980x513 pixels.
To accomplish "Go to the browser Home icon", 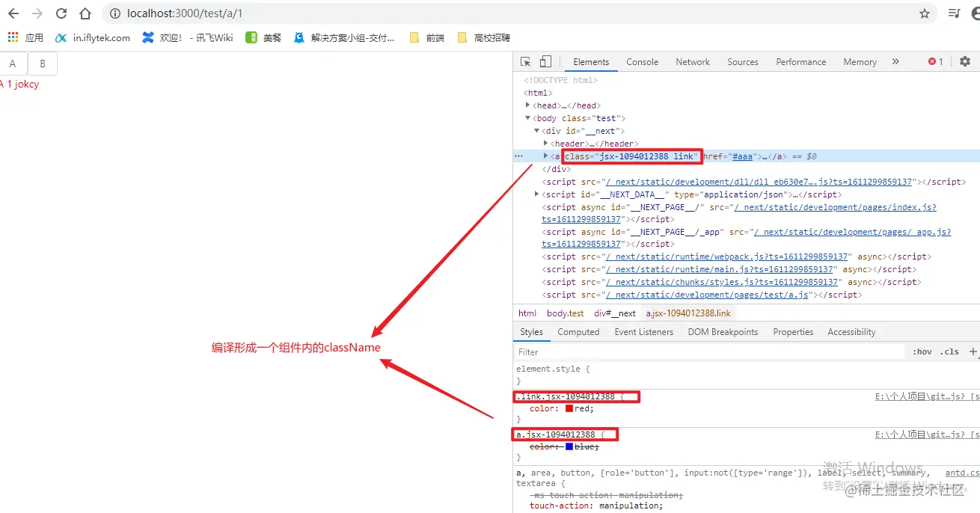I will pyautogui.click(x=85, y=13).
